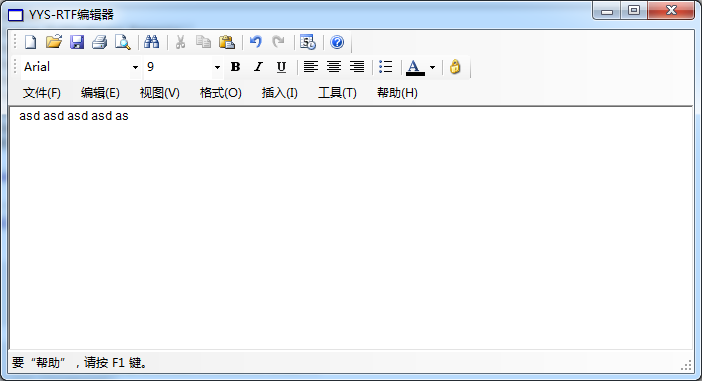This screenshot has height=381, width=702.
Task: Click the status bar F1 help message
Action: click(80, 362)
